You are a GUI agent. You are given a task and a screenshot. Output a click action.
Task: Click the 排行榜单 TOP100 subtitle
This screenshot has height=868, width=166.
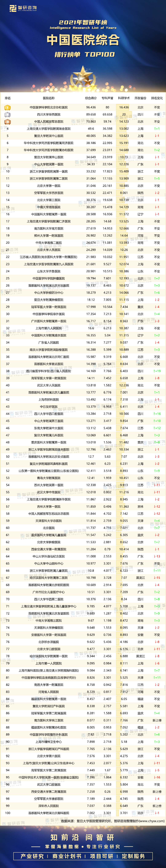pos(85,54)
